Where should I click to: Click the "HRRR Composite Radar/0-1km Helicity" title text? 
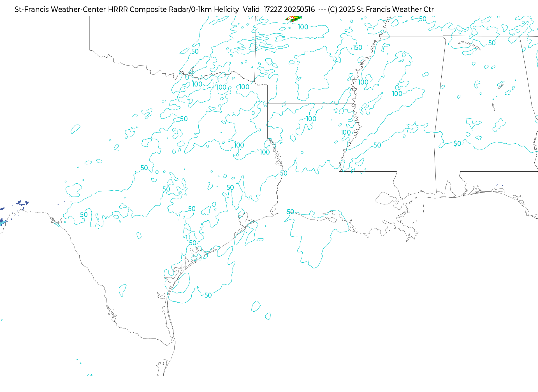173,10
